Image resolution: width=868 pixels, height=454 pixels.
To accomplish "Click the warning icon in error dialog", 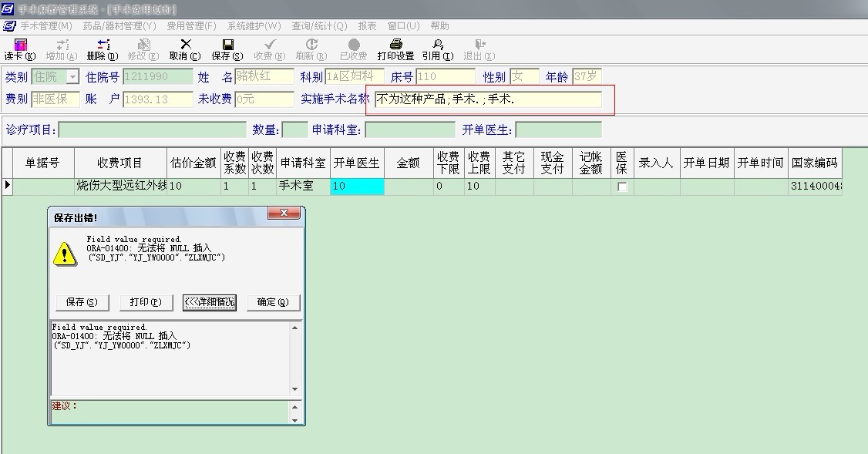I will pos(65,254).
